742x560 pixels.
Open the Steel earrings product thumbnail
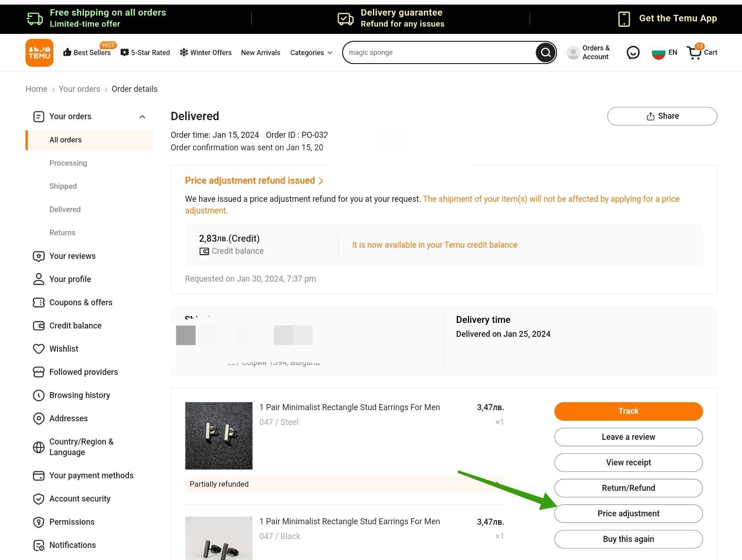point(218,436)
